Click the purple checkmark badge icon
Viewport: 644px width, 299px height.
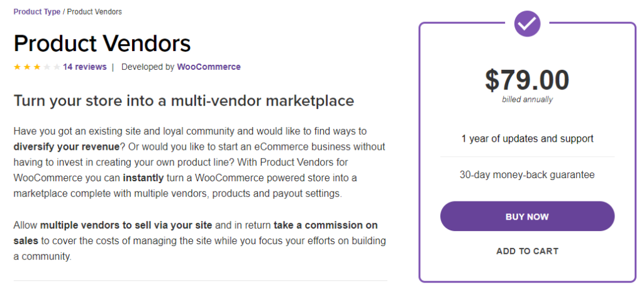click(527, 24)
